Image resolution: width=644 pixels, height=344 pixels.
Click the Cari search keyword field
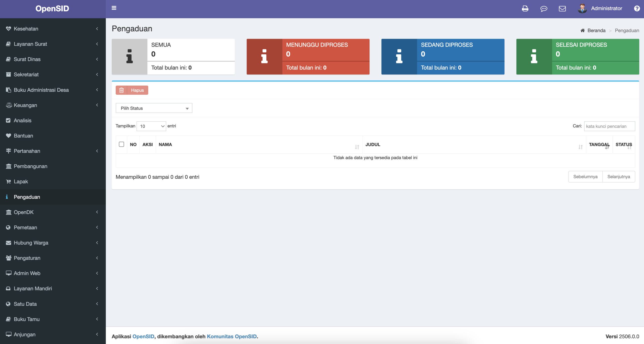tap(609, 126)
